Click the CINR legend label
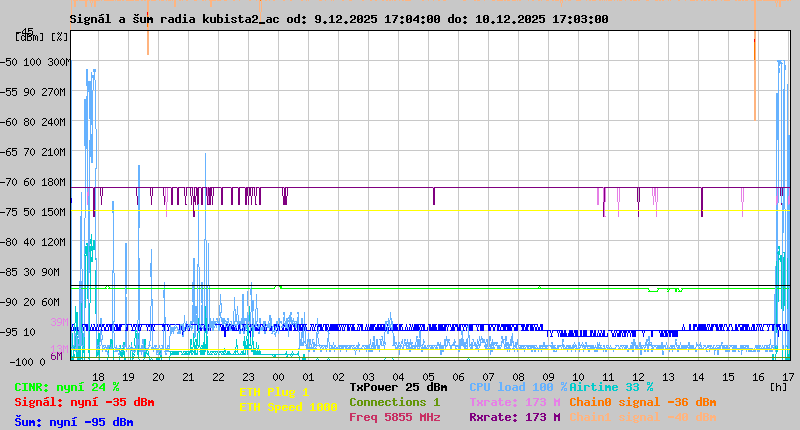Screen dimensions: 800x430 tap(66, 387)
